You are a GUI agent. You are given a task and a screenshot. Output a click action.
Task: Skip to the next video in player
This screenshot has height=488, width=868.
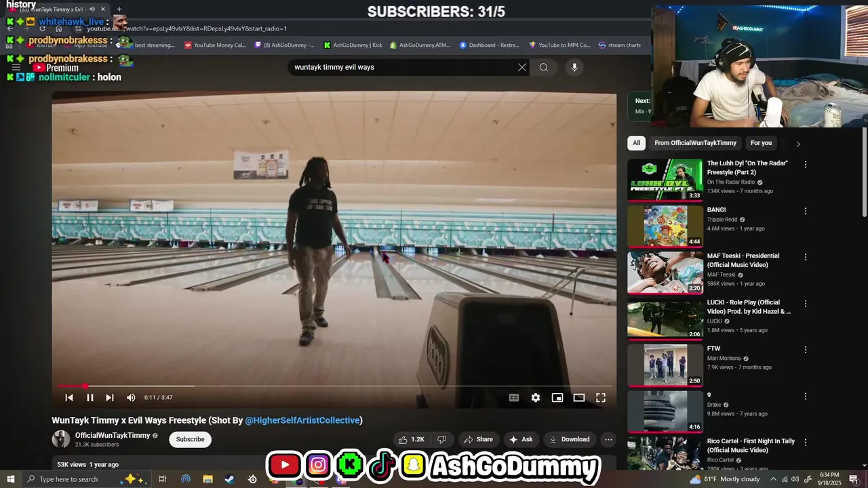(110, 398)
